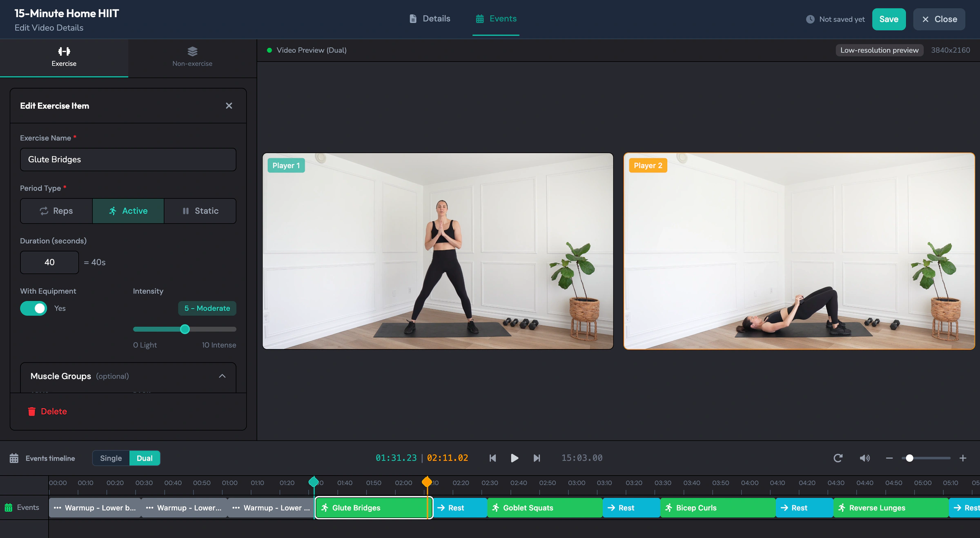
Task: Select Active period type
Action: pyautogui.click(x=128, y=211)
